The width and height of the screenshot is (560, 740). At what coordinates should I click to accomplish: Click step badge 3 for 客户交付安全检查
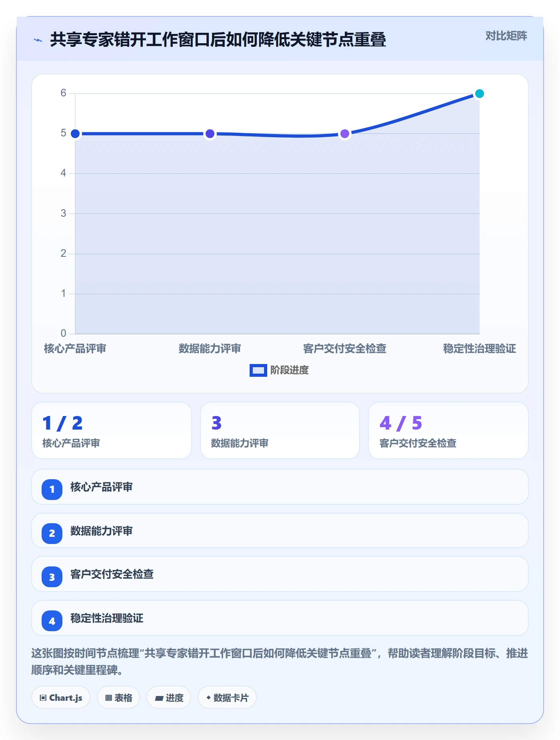point(52,577)
